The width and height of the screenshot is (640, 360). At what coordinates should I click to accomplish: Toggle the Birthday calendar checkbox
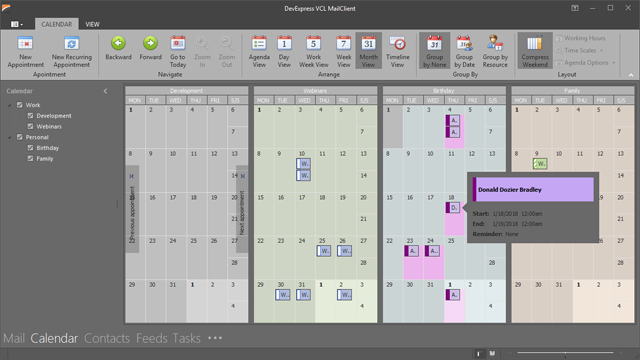30,148
